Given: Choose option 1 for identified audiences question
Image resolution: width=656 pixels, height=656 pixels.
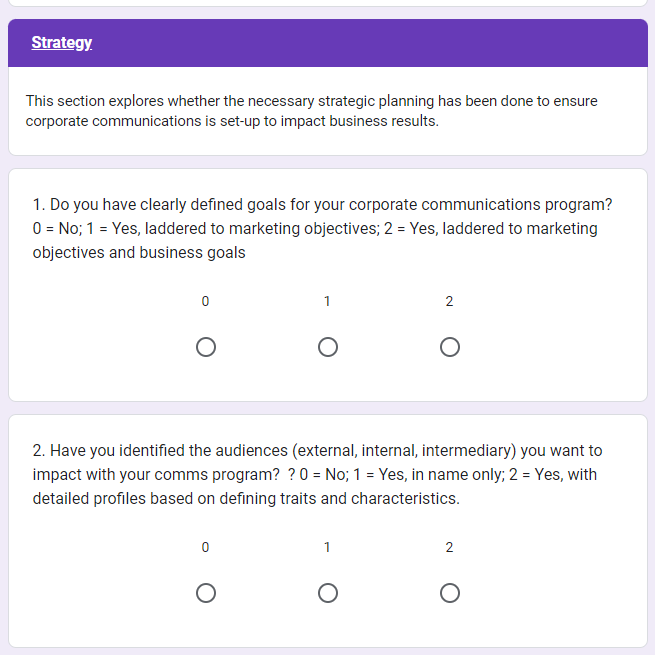Looking at the screenshot, I should [x=328, y=593].
